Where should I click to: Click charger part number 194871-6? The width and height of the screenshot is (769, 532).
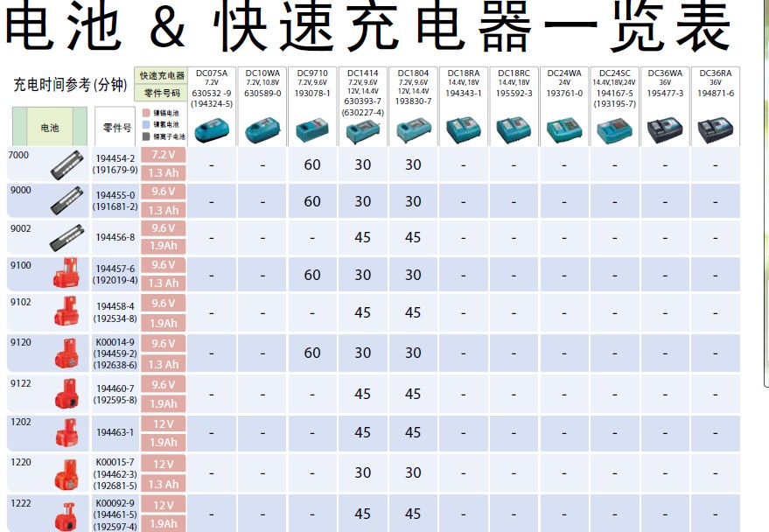click(x=716, y=93)
